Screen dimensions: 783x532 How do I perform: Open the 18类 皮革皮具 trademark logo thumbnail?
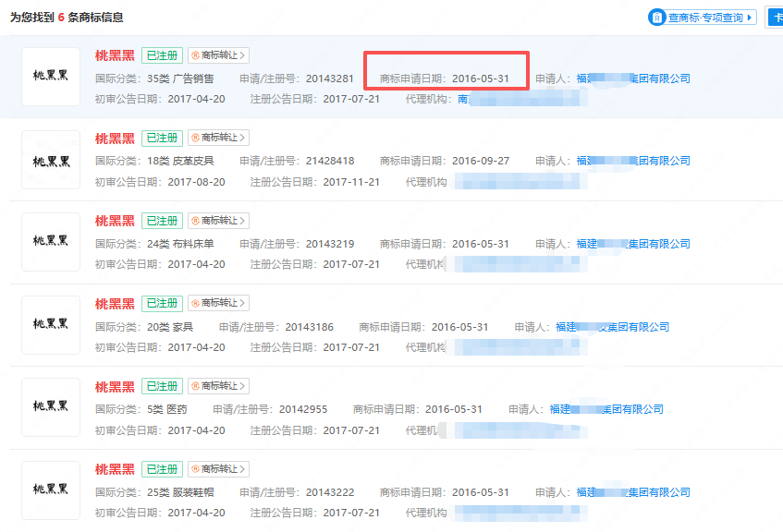pyautogui.click(x=51, y=160)
